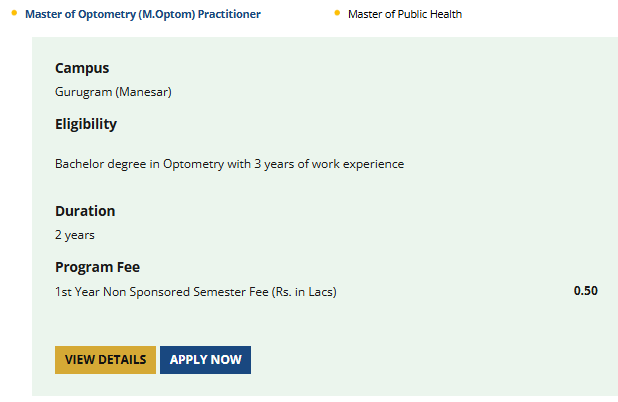Select the 2 years duration text
Image resolution: width=618 pixels, height=402 pixels.
(x=75, y=235)
